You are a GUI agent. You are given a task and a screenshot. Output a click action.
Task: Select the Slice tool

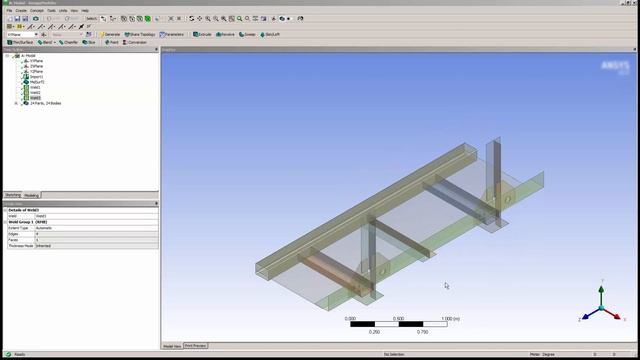coord(89,42)
